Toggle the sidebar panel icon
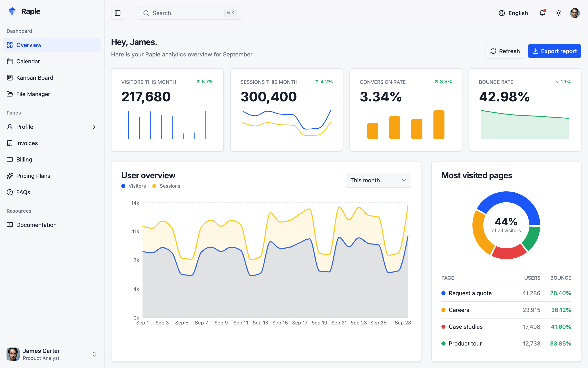Screen dimensions: 588x368 pos(118,13)
